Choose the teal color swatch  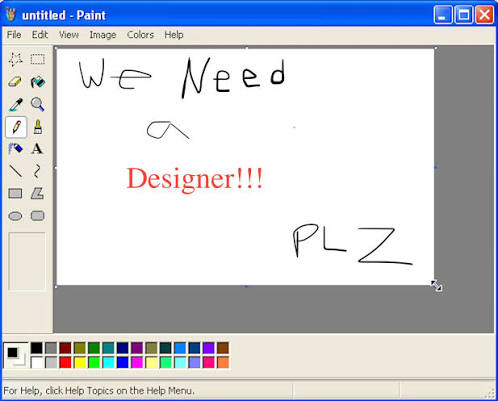(108, 348)
